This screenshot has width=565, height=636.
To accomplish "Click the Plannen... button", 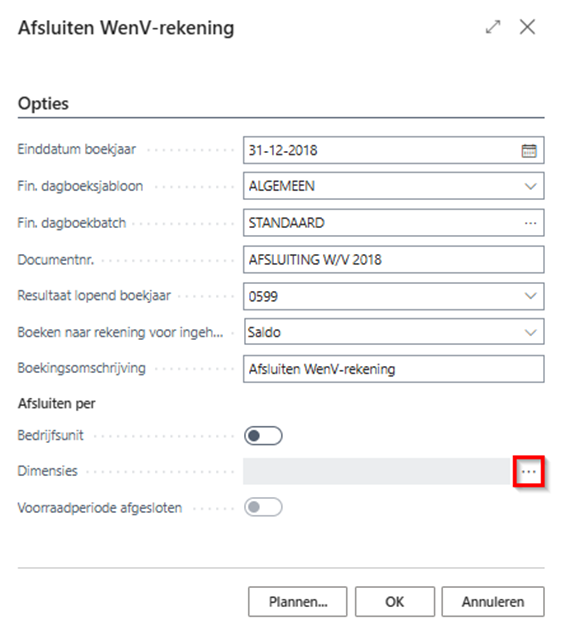I will click(x=298, y=602).
